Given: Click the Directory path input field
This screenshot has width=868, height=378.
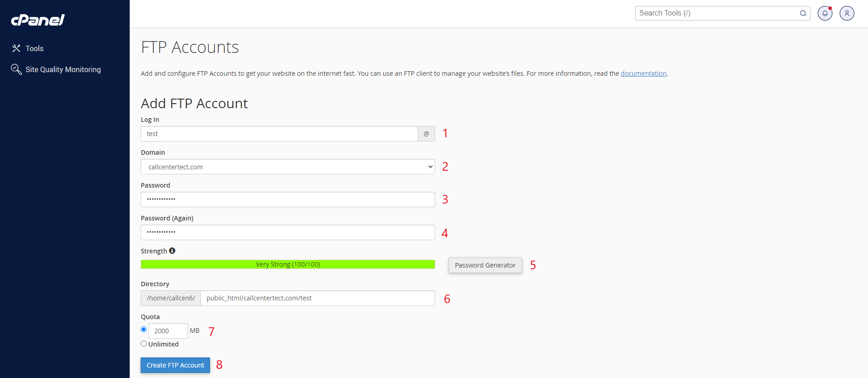Looking at the screenshot, I should [317, 298].
